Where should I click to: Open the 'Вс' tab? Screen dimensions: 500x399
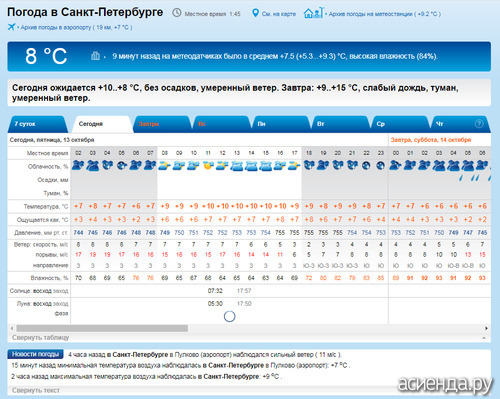(x=222, y=124)
